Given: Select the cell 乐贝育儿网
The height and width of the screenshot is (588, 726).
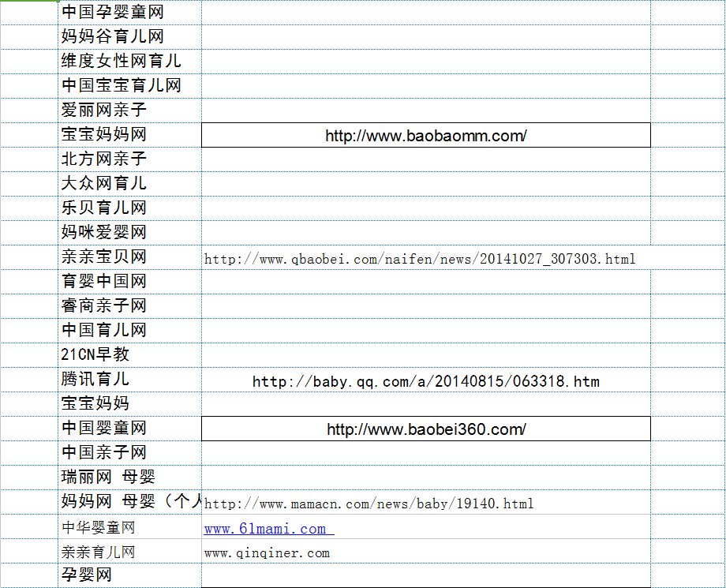Looking at the screenshot, I should (x=129, y=208).
